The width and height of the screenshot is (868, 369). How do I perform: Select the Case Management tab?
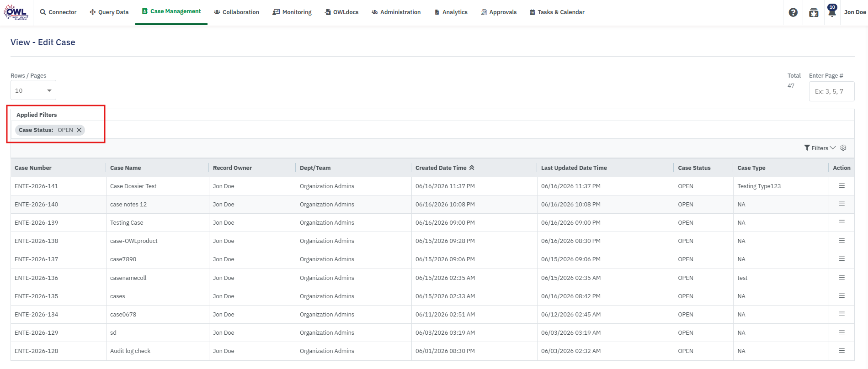point(171,11)
